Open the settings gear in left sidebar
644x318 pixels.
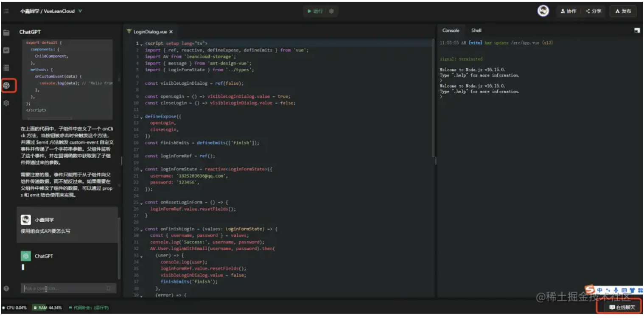6,103
